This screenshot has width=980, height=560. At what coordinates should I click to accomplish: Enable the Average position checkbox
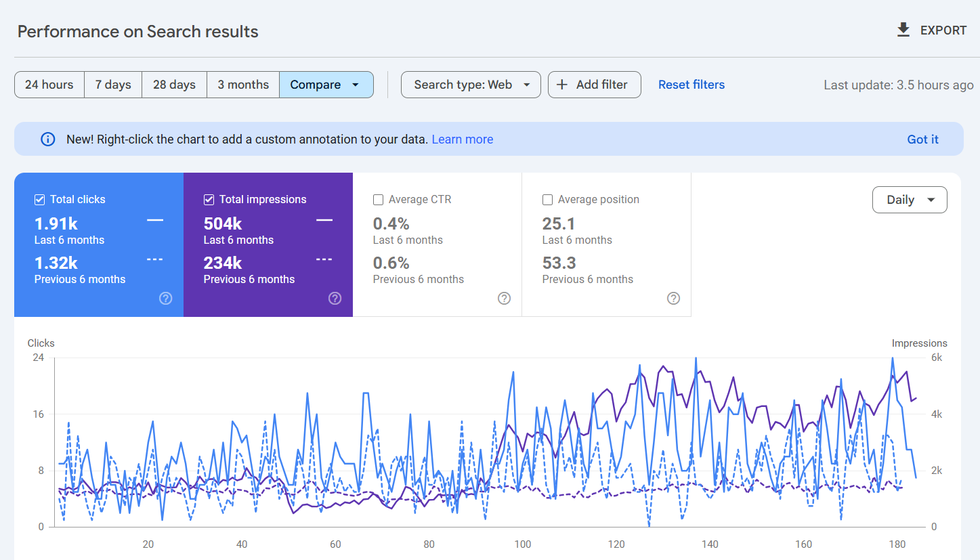click(547, 199)
